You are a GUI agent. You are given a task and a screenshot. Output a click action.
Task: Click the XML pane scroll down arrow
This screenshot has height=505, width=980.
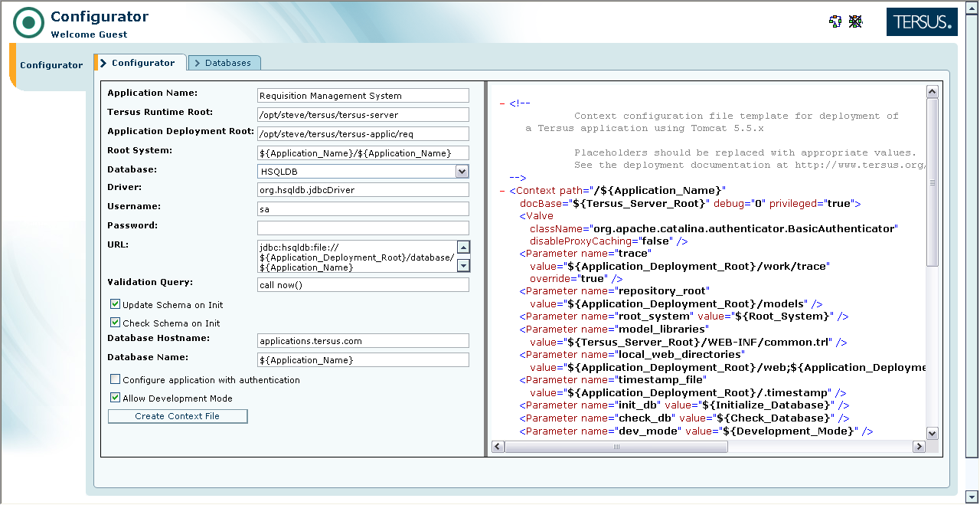tap(932, 433)
